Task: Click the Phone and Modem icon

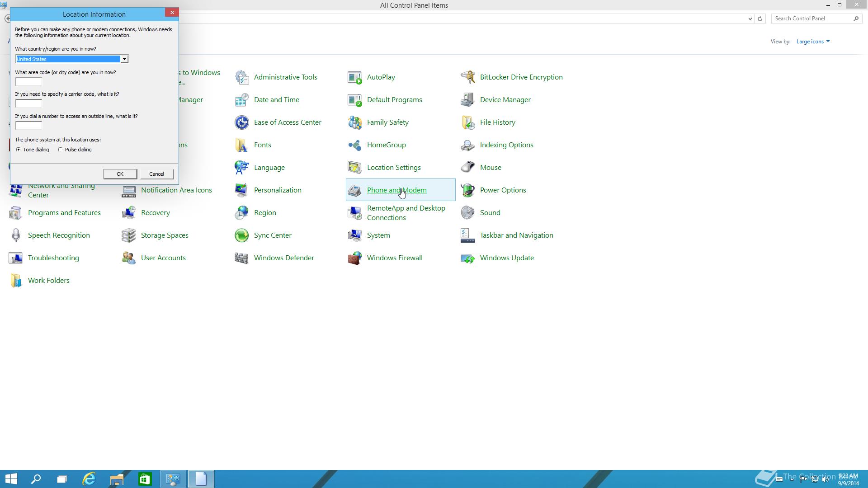Action: (355, 190)
